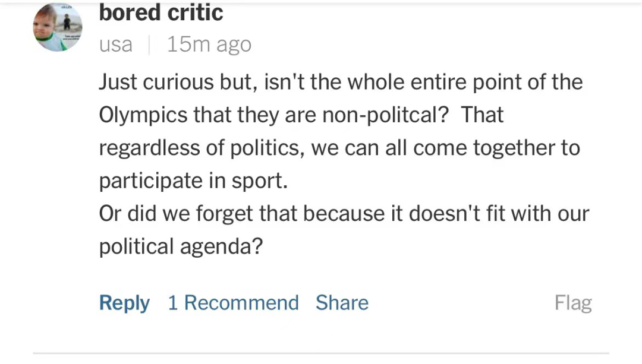The height and width of the screenshot is (364, 642).
Task: Share this comment
Action: [342, 303]
